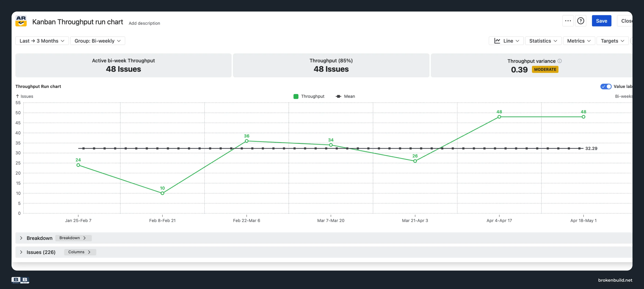Toggle the Mean legend marker
The image size is (644, 289).
click(x=338, y=96)
